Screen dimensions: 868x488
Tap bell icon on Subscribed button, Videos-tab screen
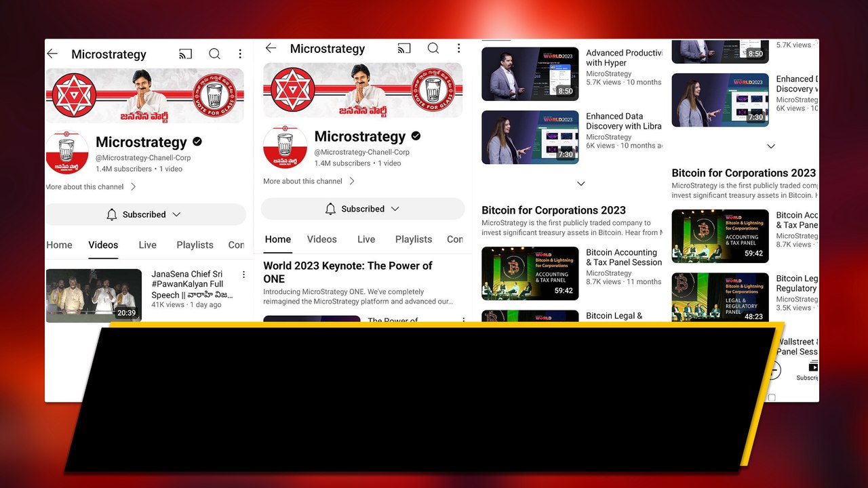112,214
